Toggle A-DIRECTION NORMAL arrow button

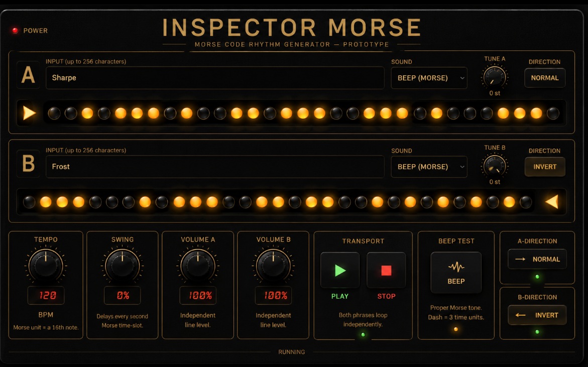point(537,259)
